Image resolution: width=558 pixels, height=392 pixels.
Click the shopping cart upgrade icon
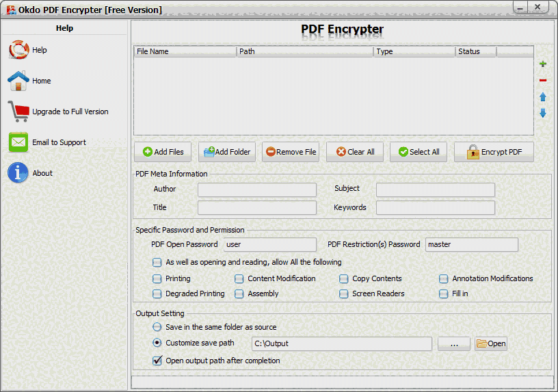pos(18,112)
